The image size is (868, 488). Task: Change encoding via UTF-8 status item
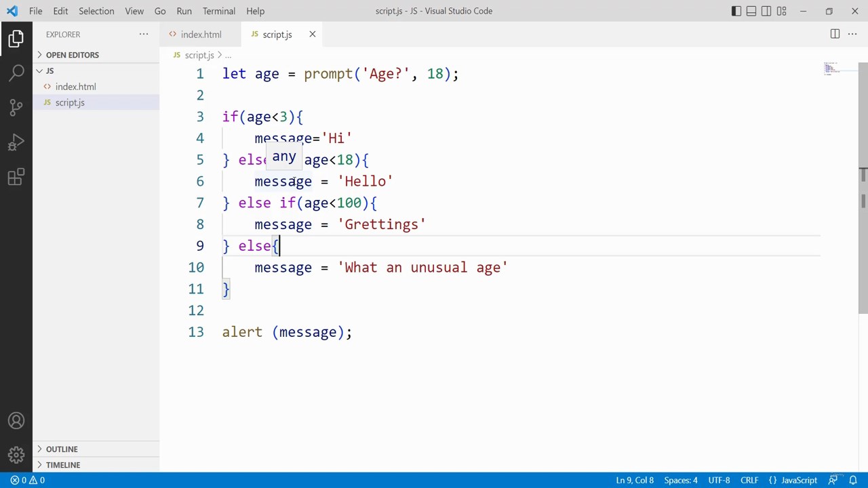tap(719, 480)
